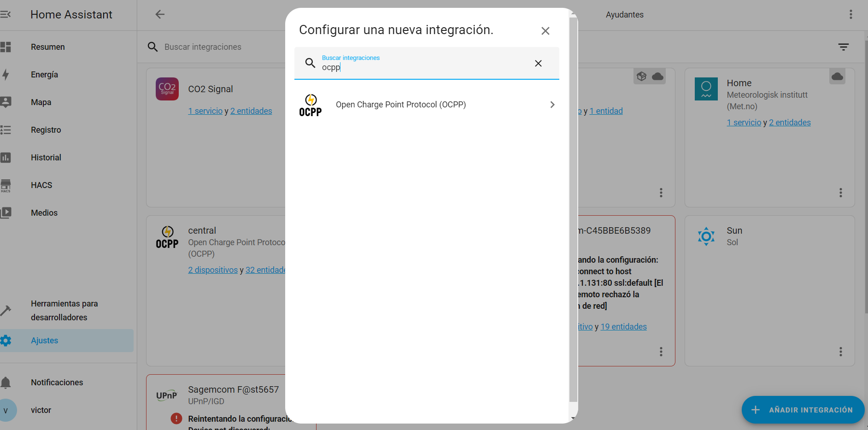Clear the ocpp search text

pyautogui.click(x=538, y=64)
